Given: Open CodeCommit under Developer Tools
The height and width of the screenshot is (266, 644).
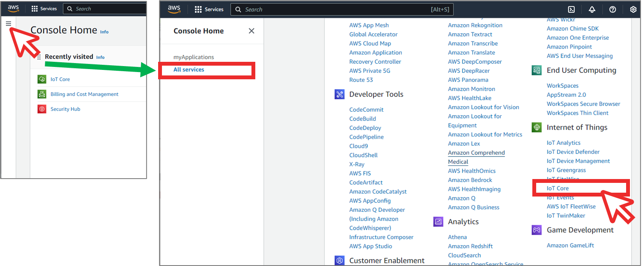Looking at the screenshot, I should [367, 110].
